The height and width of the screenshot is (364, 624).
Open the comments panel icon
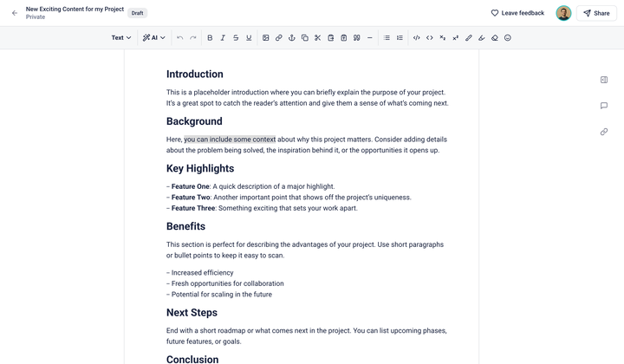[604, 106]
